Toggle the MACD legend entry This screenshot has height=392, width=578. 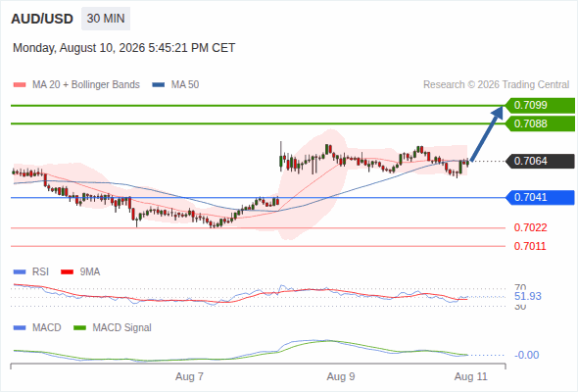(37, 328)
